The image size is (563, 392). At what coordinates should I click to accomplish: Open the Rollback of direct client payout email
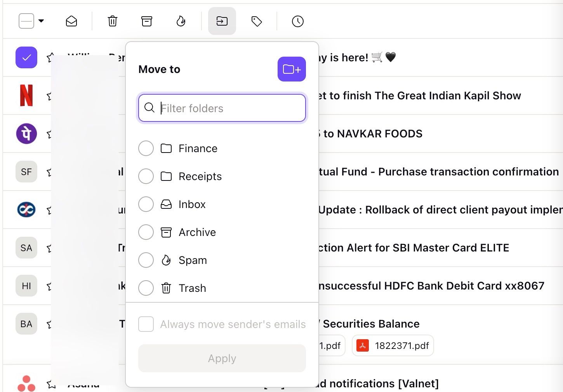pyautogui.click(x=441, y=210)
